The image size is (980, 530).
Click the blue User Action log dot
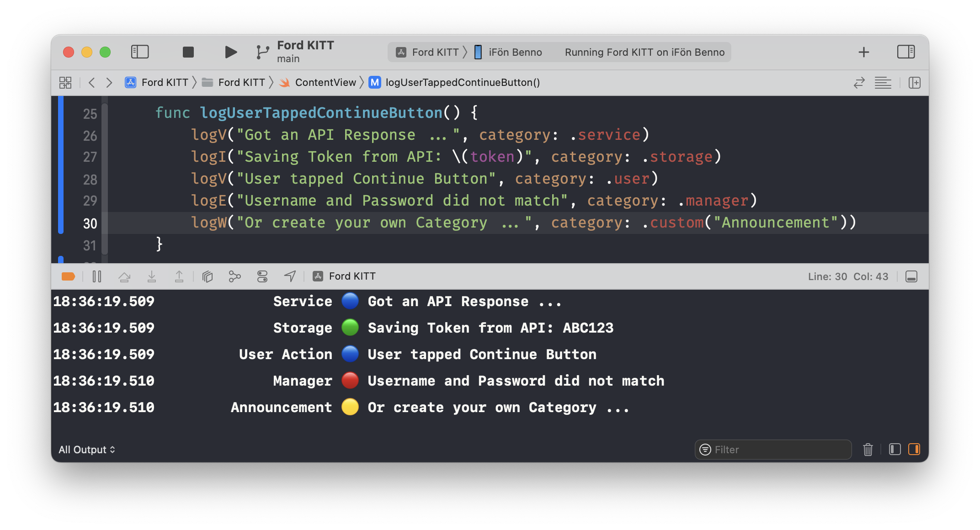[350, 355]
